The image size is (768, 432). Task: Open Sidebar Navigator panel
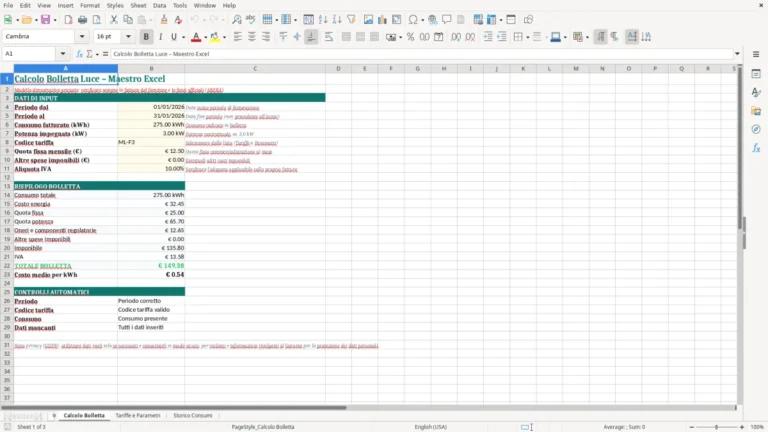(756, 129)
